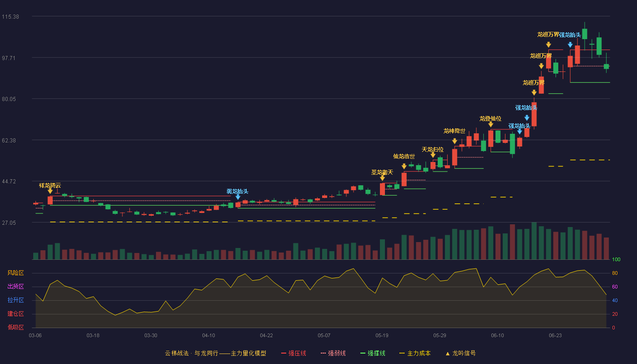Toggle the 龙吟信号 legend series
Image resolution: width=637 pixels, height=364 pixels.
click(460, 353)
